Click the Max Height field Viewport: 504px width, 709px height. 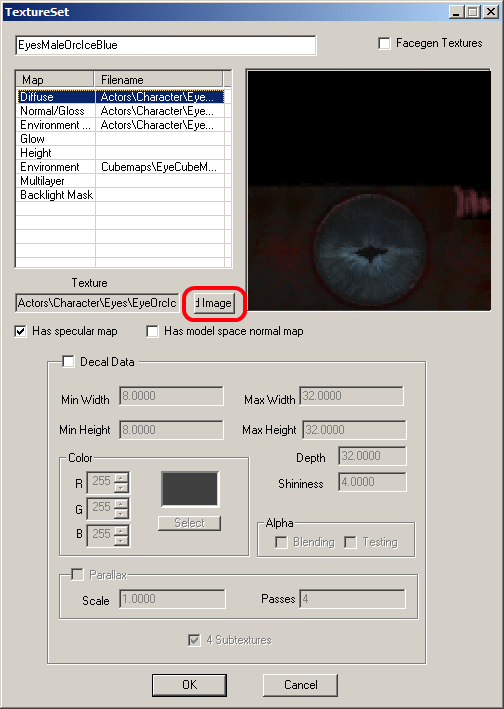[354, 430]
